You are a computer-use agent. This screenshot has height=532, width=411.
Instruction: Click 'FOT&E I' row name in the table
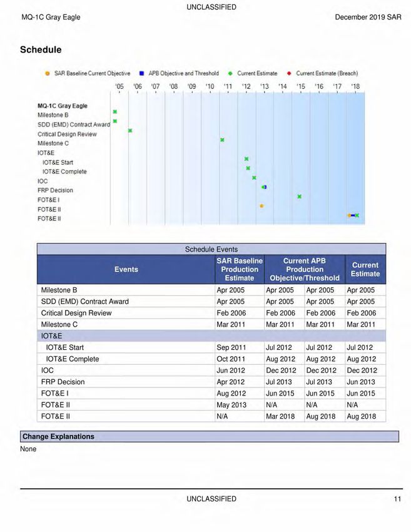coord(54,394)
